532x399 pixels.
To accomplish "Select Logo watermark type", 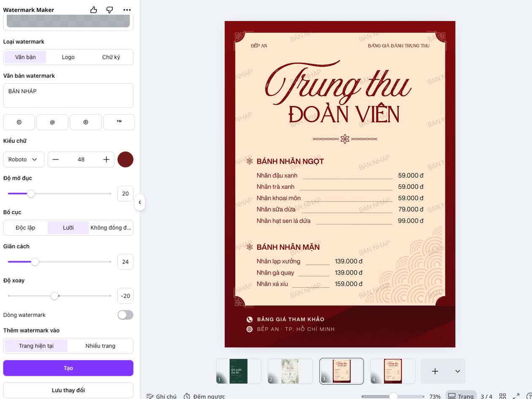I will pos(68,57).
